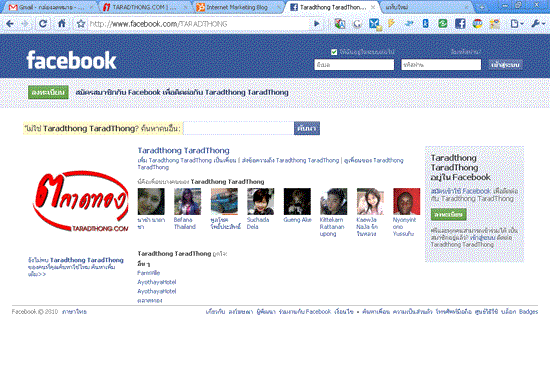The width and height of the screenshot is (550, 373).
Task: Open Suchada Dela's friend thumbnail
Action: (x=260, y=201)
